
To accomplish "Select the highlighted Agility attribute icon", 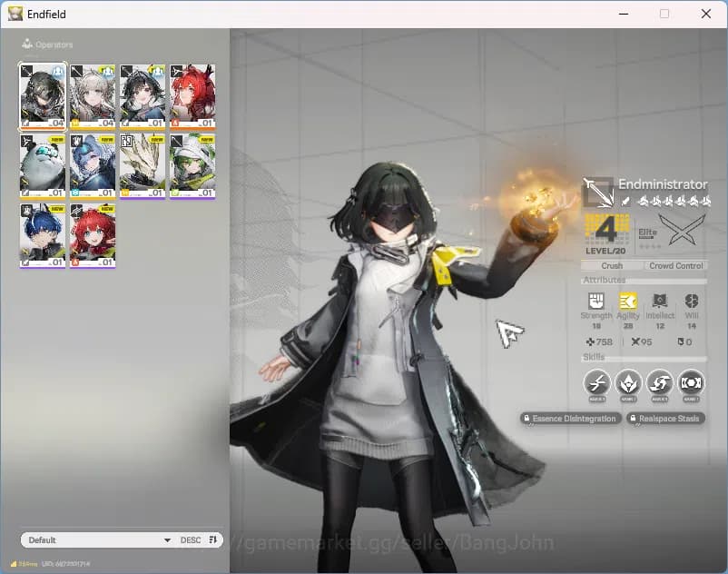I will point(628,301).
